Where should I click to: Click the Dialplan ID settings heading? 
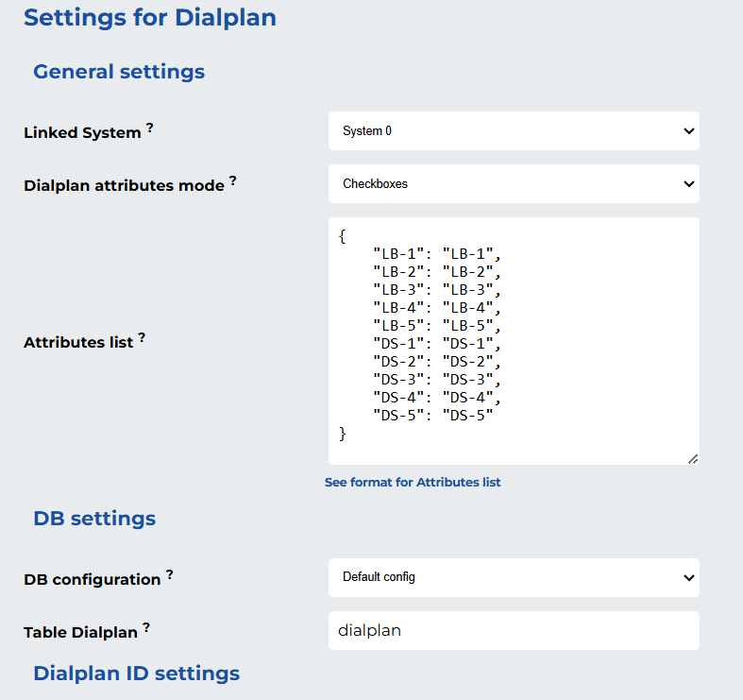click(x=136, y=674)
